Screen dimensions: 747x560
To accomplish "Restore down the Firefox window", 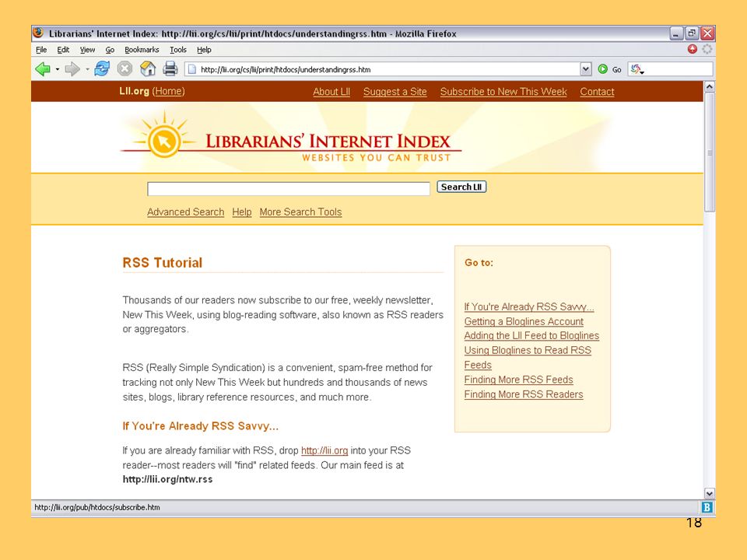I will click(692, 33).
